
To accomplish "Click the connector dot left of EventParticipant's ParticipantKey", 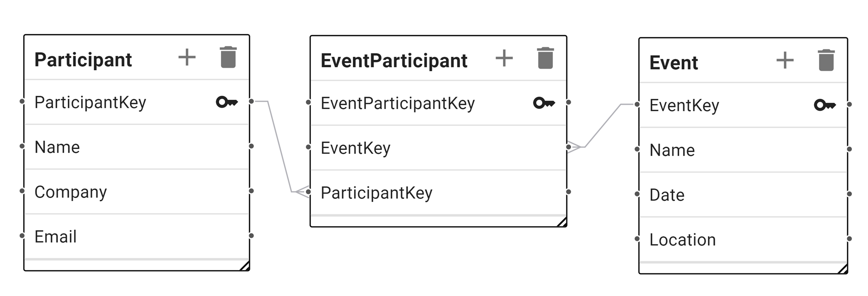I will tap(309, 191).
